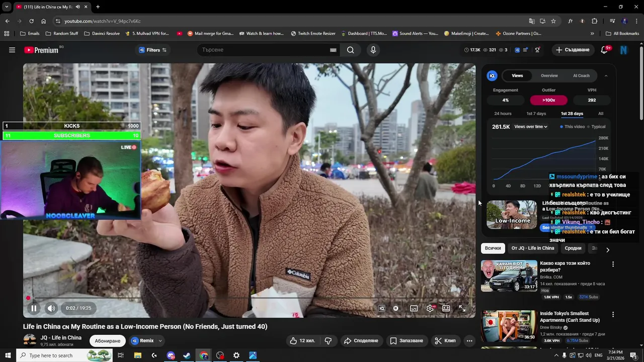
Task: Go to browser home page icon
Action: [x=43, y=21]
